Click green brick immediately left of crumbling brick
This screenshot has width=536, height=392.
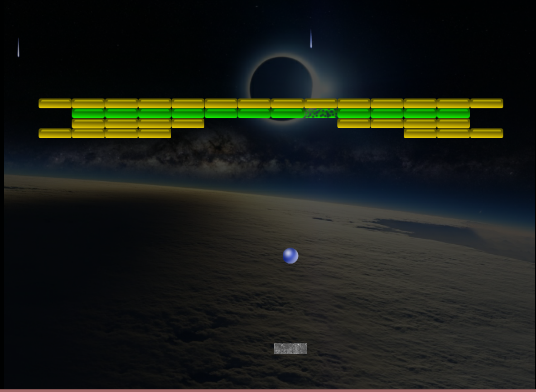click(x=288, y=113)
